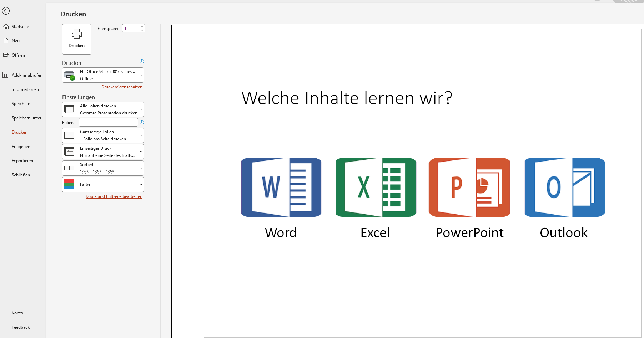The image size is (644, 338).
Task: Switch to the Informationen section
Action: (25, 89)
